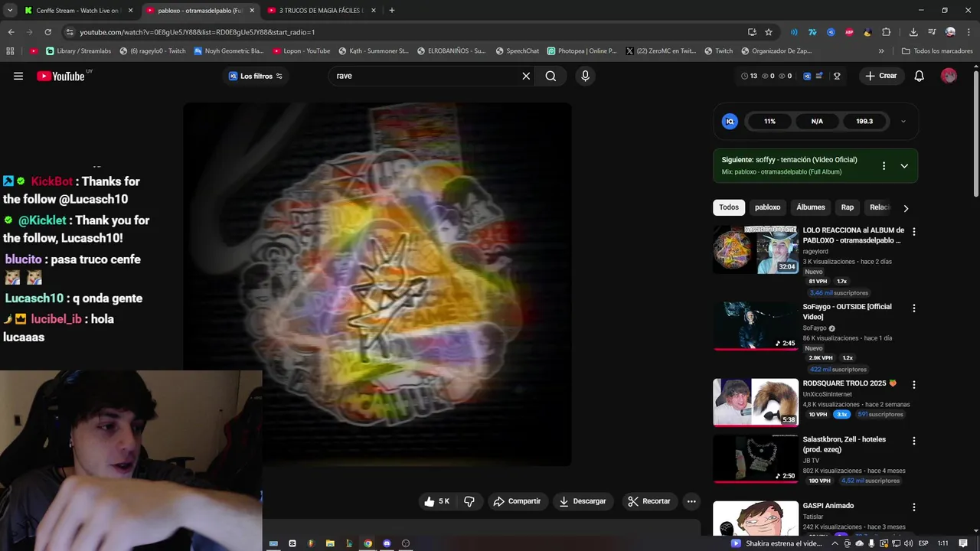
Task: Start voice search with the microphone
Action: (x=585, y=76)
